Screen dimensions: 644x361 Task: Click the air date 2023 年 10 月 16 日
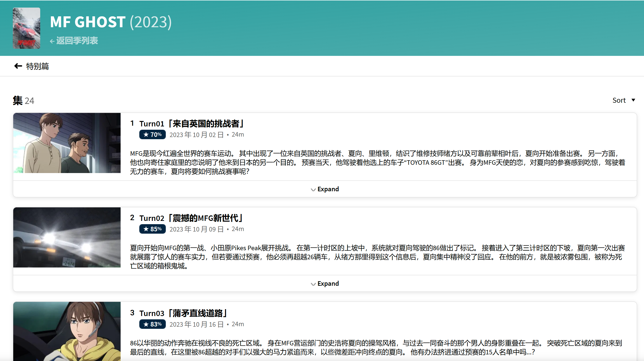coord(197,324)
